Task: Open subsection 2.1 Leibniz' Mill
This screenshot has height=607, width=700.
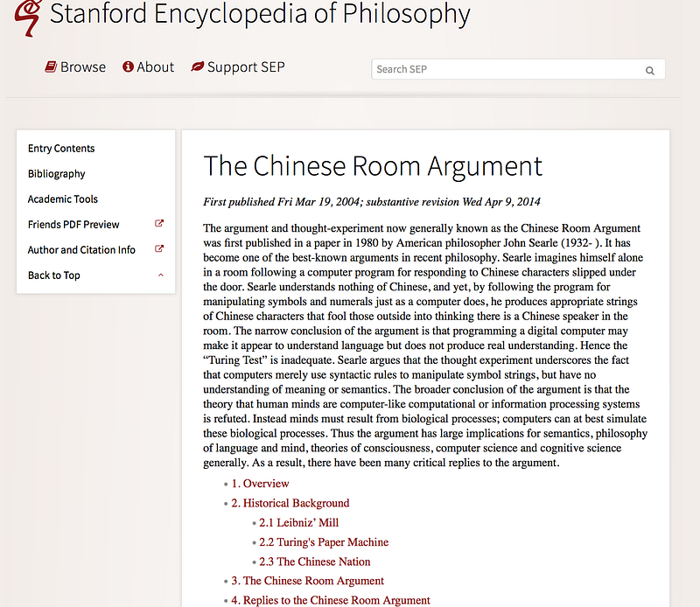Action: coord(298,523)
